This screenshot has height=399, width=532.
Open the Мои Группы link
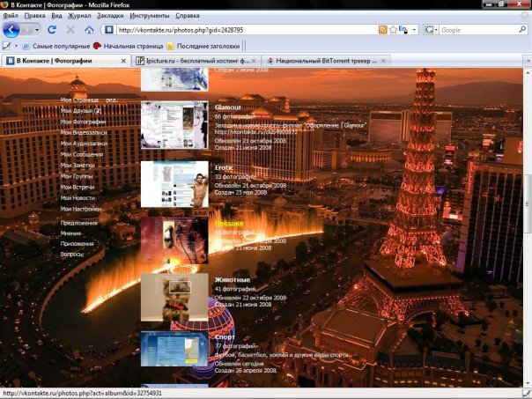click(x=77, y=176)
